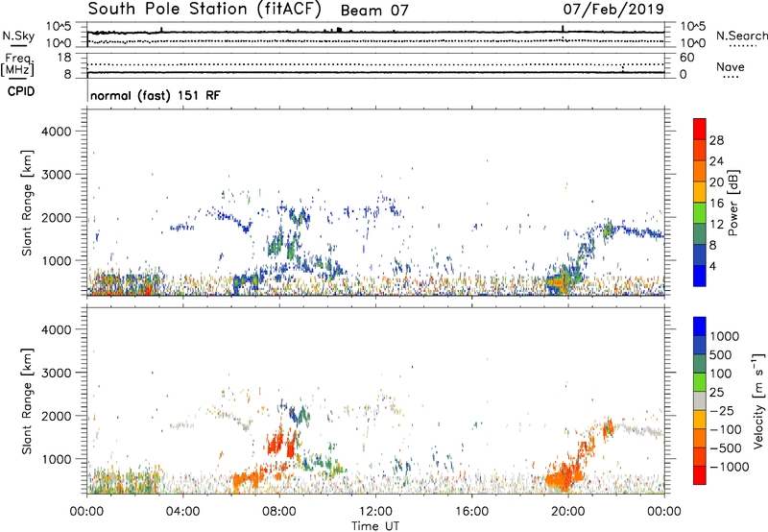
Task: Click the '3000' tick of Velocity panel
Action: coord(56,373)
